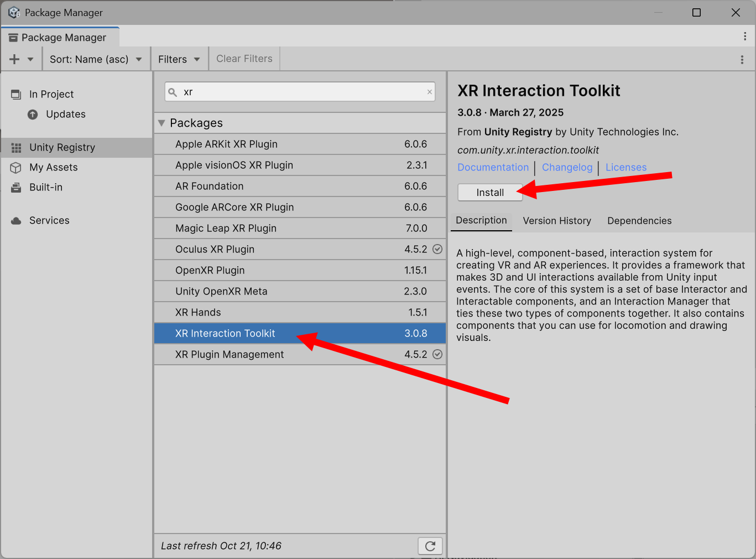Maximize the Package Manager window
Viewport: 756px width, 559px height.
[x=696, y=12]
